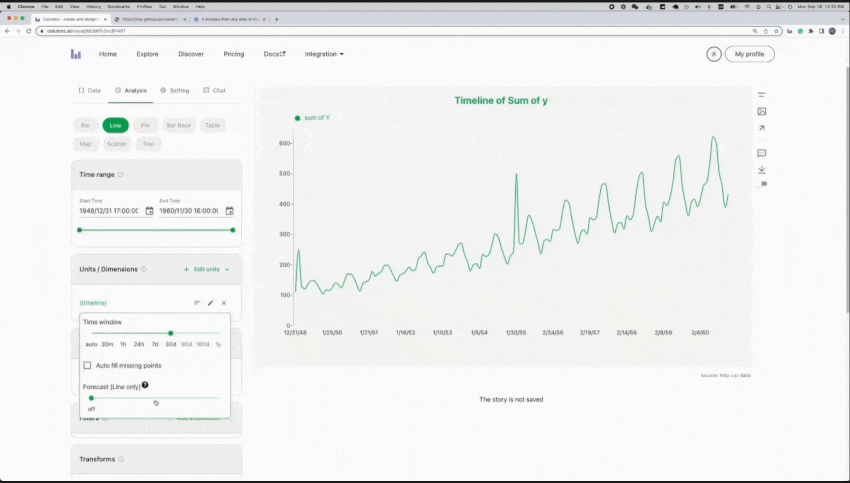Click the browser reload icon
The width and height of the screenshot is (850, 483).
pos(29,31)
